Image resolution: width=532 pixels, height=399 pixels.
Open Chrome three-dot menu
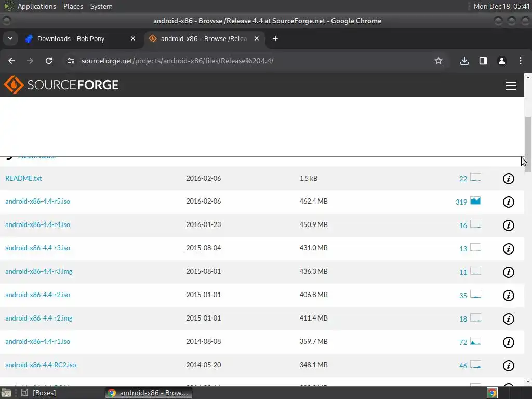click(520, 61)
